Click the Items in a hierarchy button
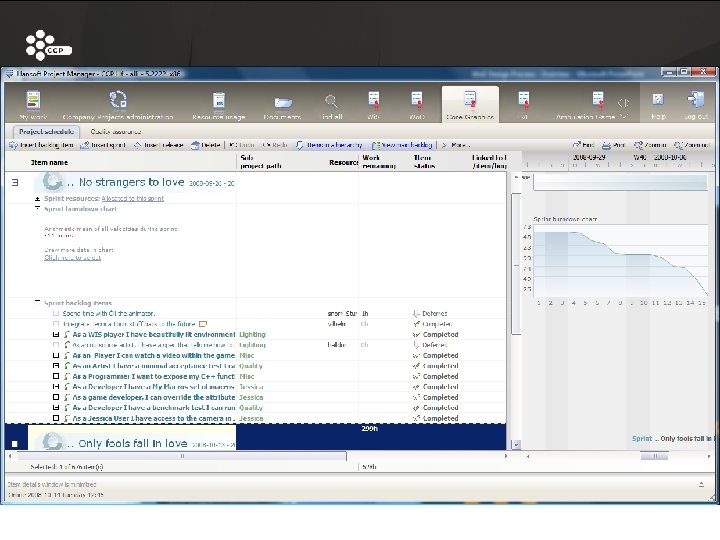720x540 pixels. [x=329, y=145]
